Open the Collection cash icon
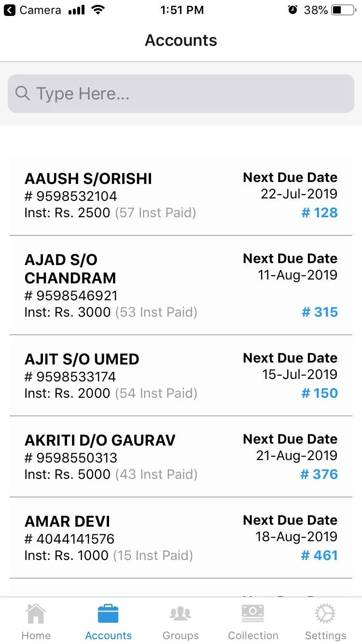This screenshot has width=362, height=644. (x=253, y=614)
